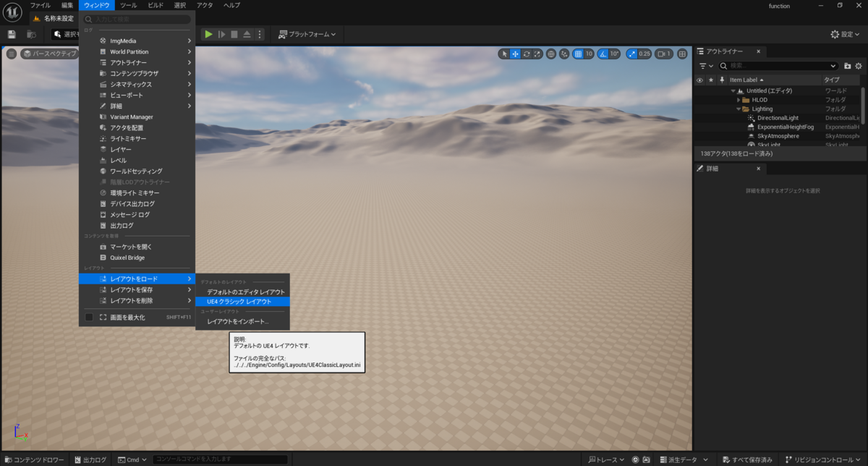The image size is (868, 466).
Task: Click the eye visibility column header
Action: [699, 80]
